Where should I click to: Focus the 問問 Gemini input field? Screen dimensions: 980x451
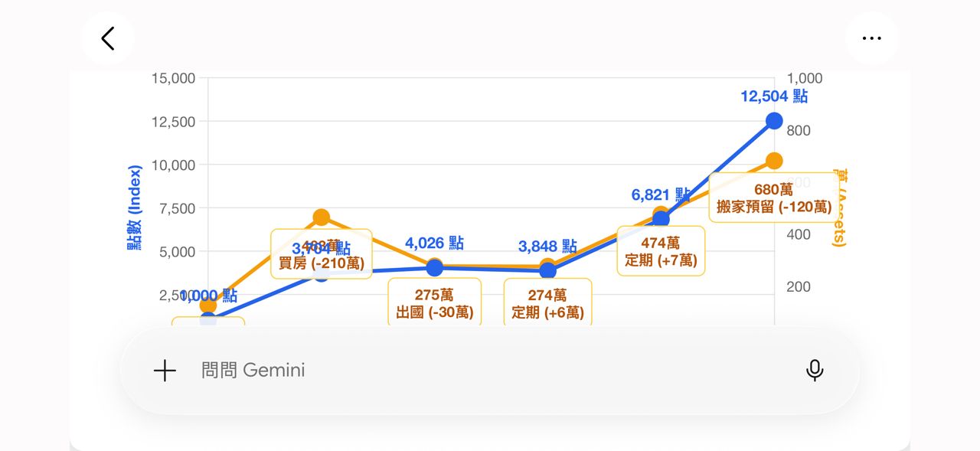[490, 371]
